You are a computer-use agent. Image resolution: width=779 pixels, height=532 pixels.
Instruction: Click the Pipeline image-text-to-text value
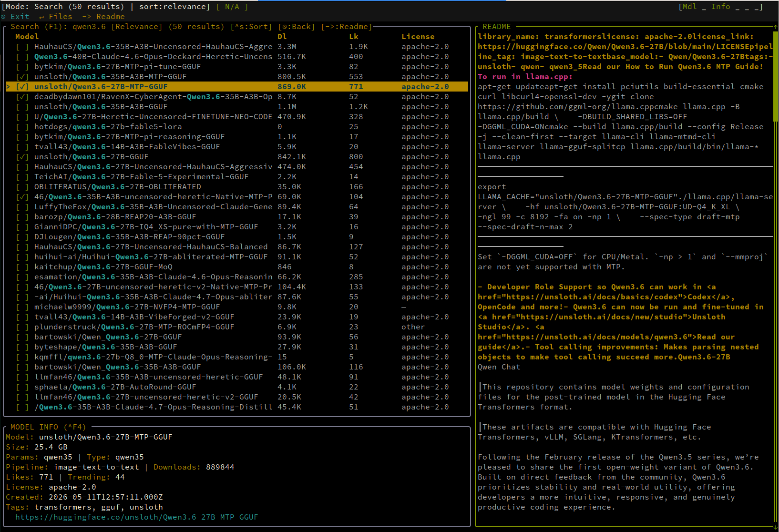click(x=96, y=467)
